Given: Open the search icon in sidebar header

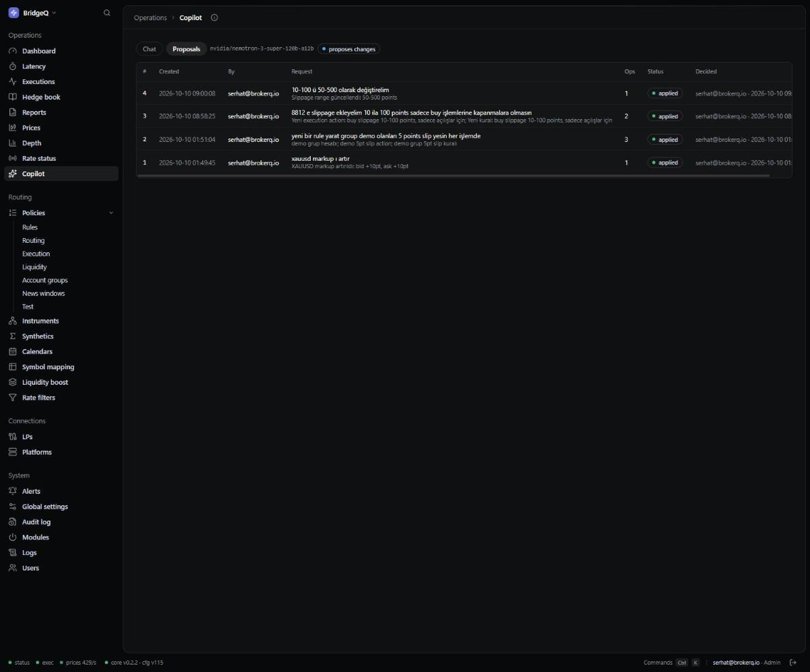Looking at the screenshot, I should point(106,13).
